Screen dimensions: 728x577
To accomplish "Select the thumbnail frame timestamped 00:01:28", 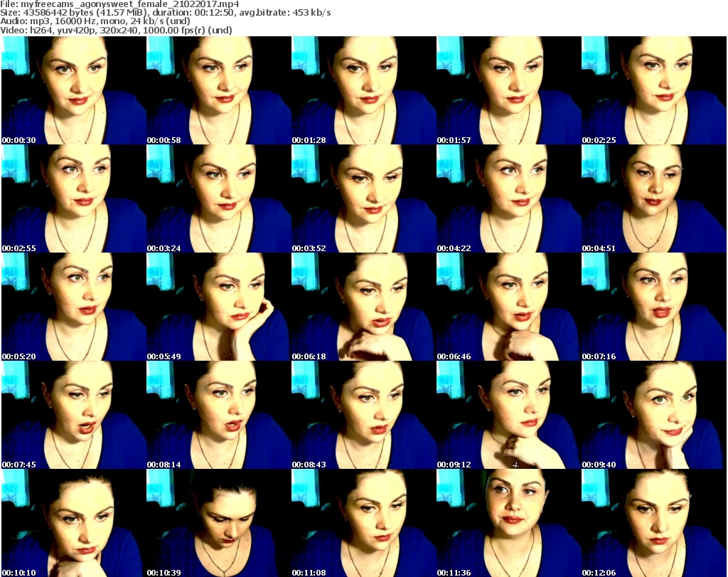I will (363, 90).
